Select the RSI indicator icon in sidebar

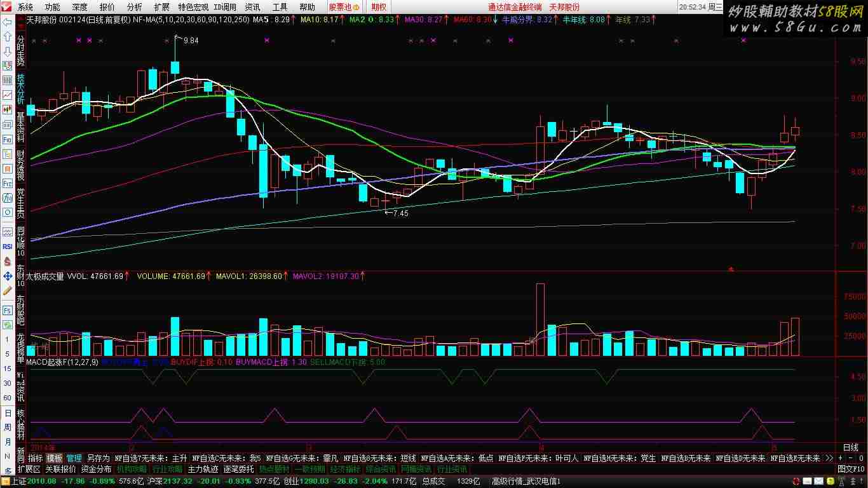[7, 247]
